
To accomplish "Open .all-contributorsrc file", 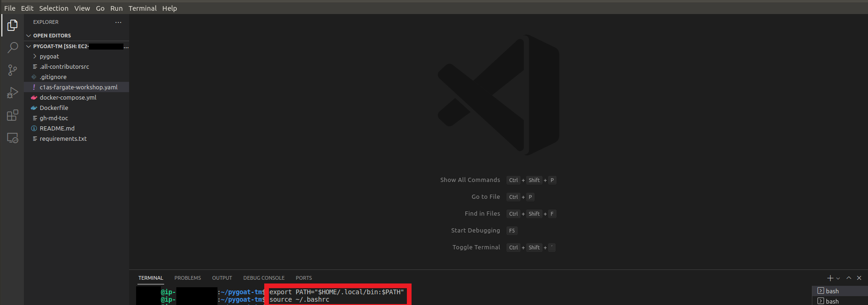I will (x=76, y=66).
